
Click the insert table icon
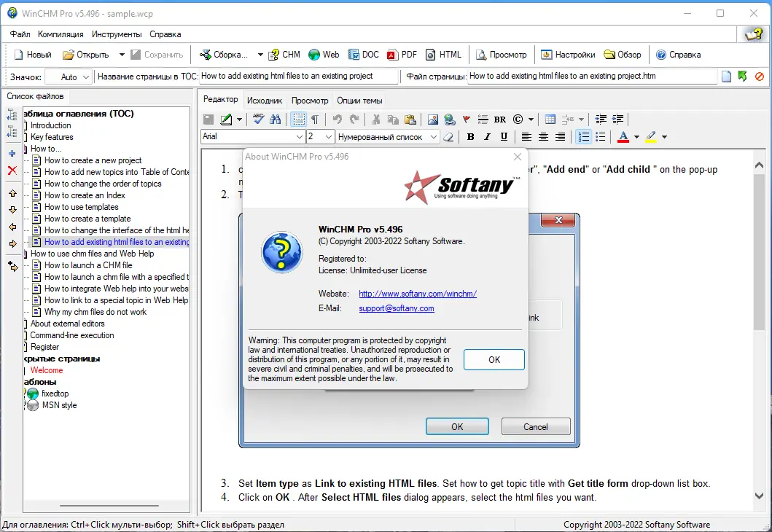(550, 119)
